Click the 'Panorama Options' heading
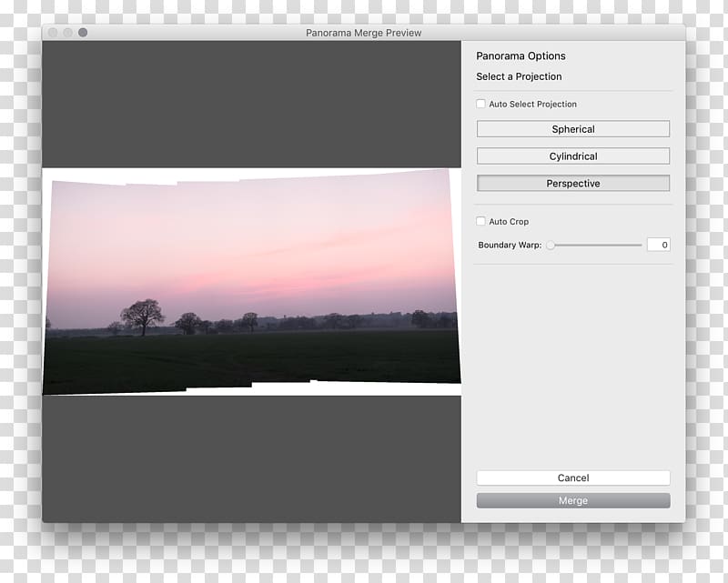Viewport: 728px width, 583px height. [x=521, y=56]
